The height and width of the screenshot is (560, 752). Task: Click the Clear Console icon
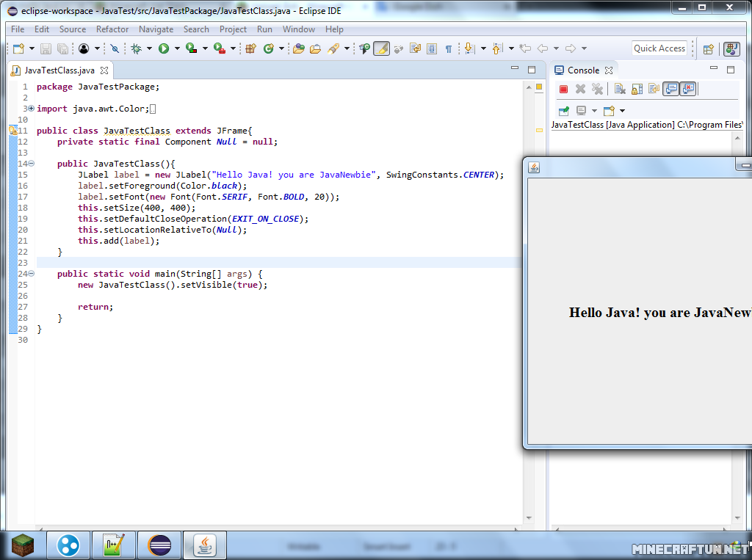[620, 89]
